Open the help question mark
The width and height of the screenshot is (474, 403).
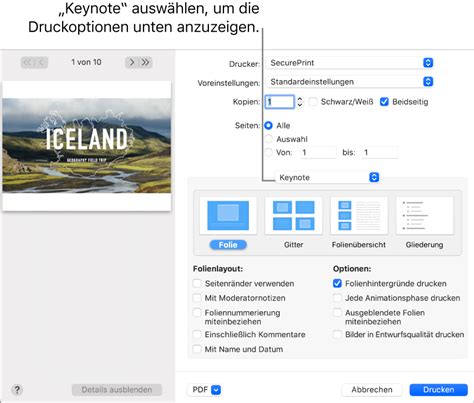click(x=17, y=390)
